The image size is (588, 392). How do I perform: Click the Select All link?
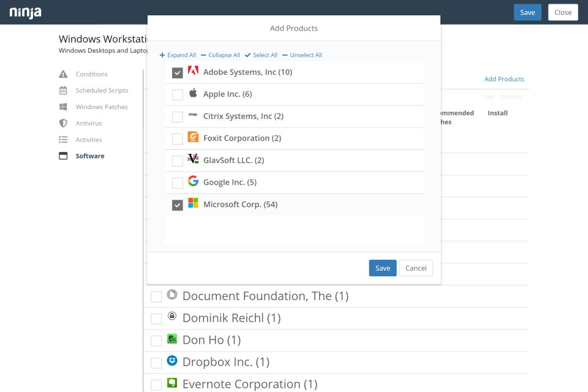[x=261, y=55]
